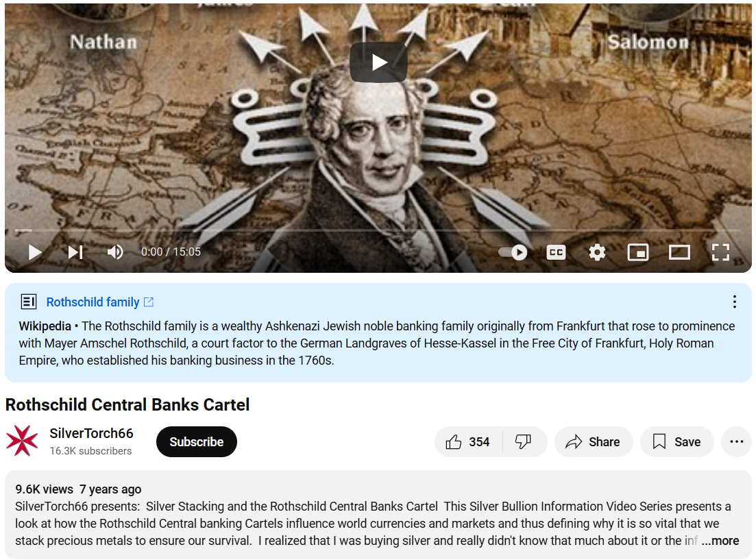Subscribe to SilverTorch66 channel
756x560 pixels.
tap(196, 442)
